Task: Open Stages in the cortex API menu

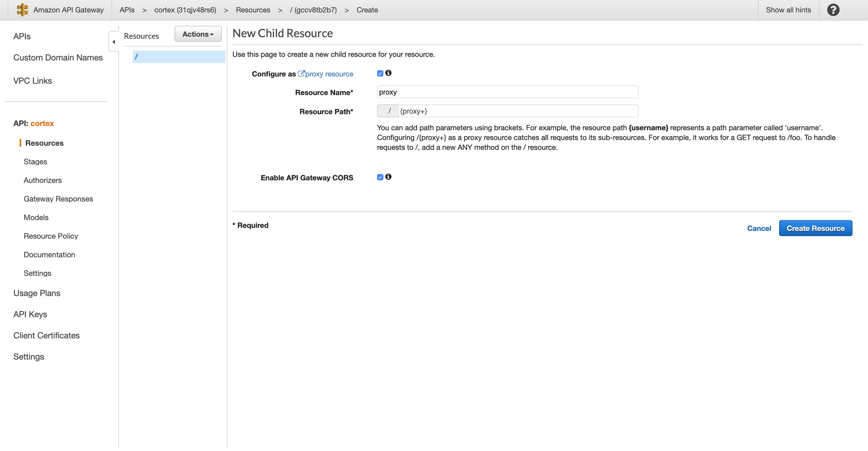Action: (35, 162)
